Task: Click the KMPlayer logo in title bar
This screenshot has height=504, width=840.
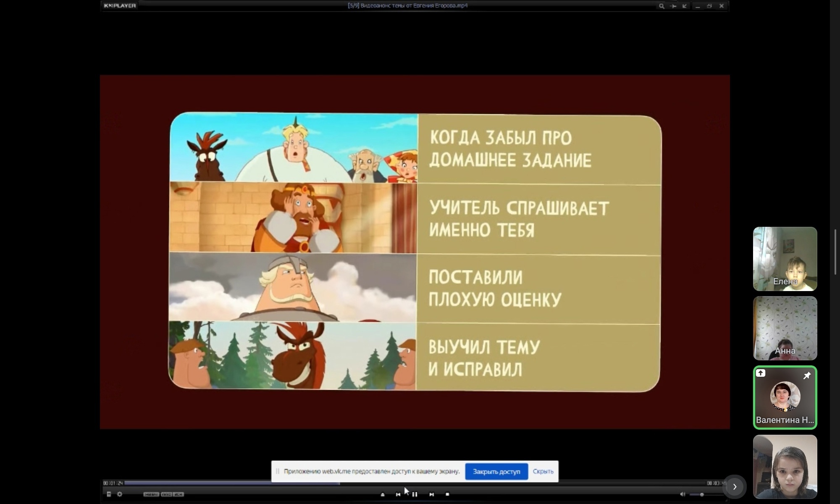Action: click(120, 6)
